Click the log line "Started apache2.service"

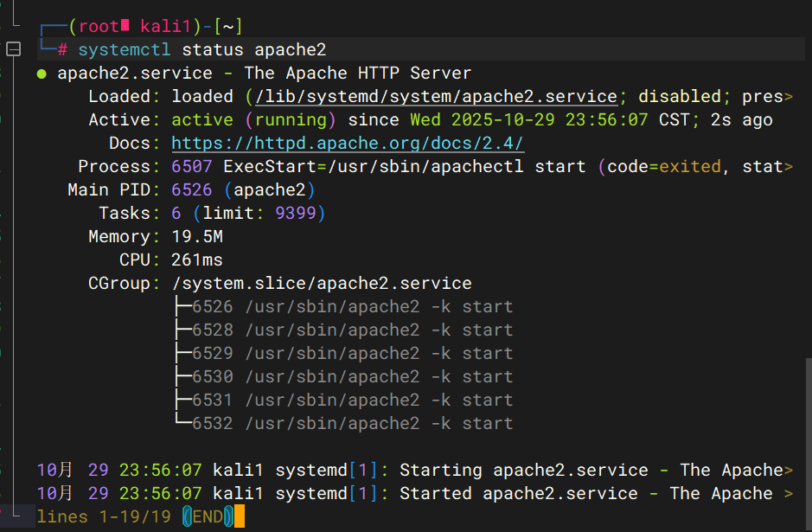tap(415, 493)
